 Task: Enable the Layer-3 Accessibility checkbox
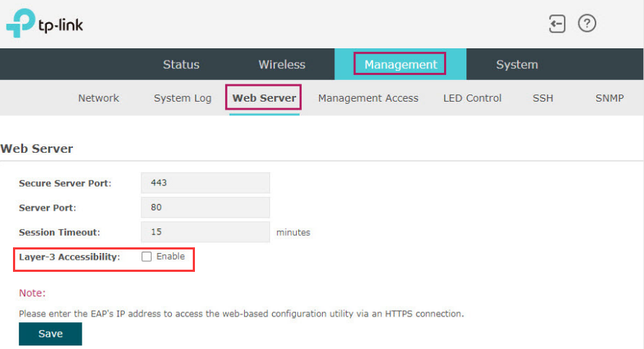pyautogui.click(x=147, y=257)
